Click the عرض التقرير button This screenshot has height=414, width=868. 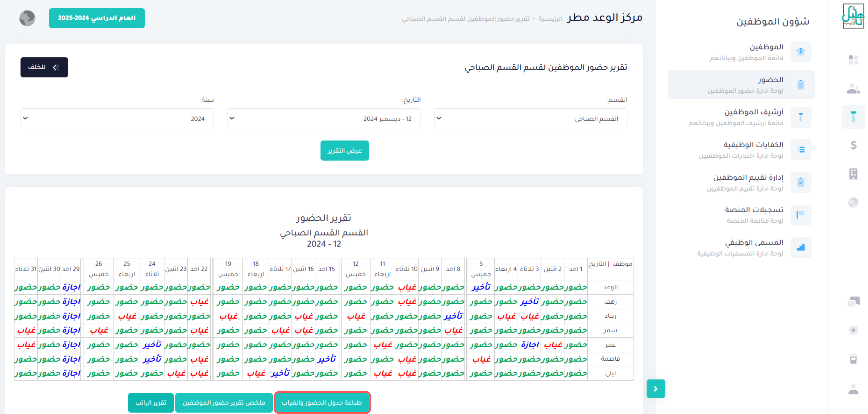click(x=344, y=151)
